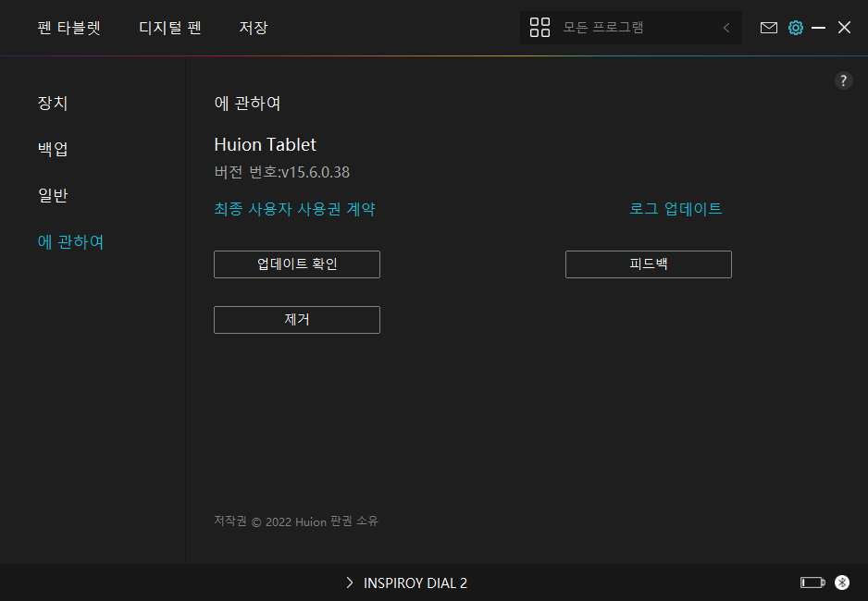Switch to the 펜 타블렛 tab
The width and height of the screenshot is (868, 601).
coord(68,28)
